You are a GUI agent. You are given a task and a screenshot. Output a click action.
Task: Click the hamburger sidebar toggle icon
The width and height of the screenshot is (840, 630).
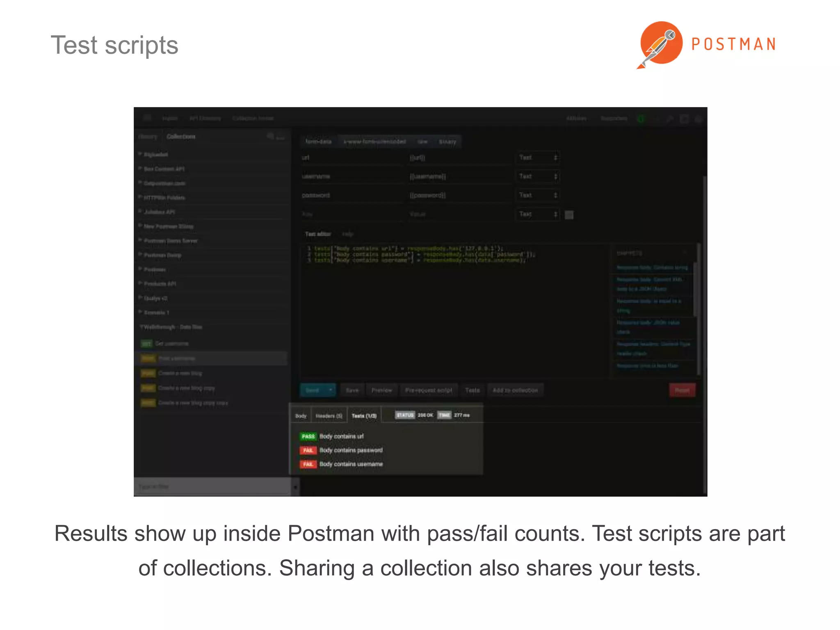click(x=147, y=118)
